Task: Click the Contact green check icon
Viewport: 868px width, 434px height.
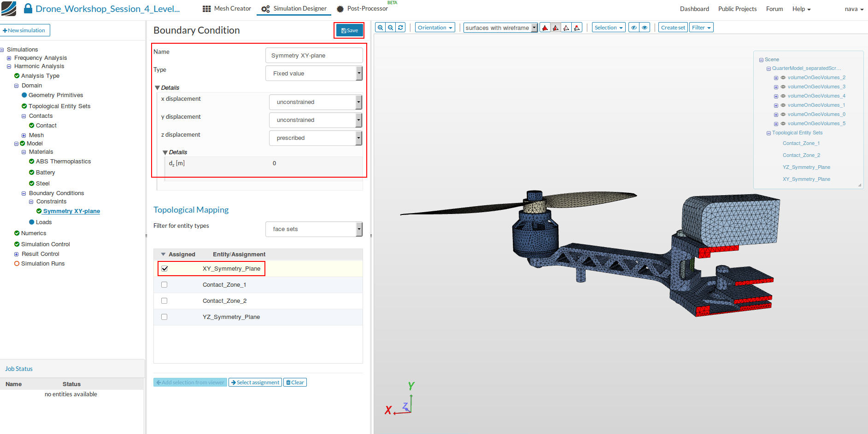Action: (32, 126)
